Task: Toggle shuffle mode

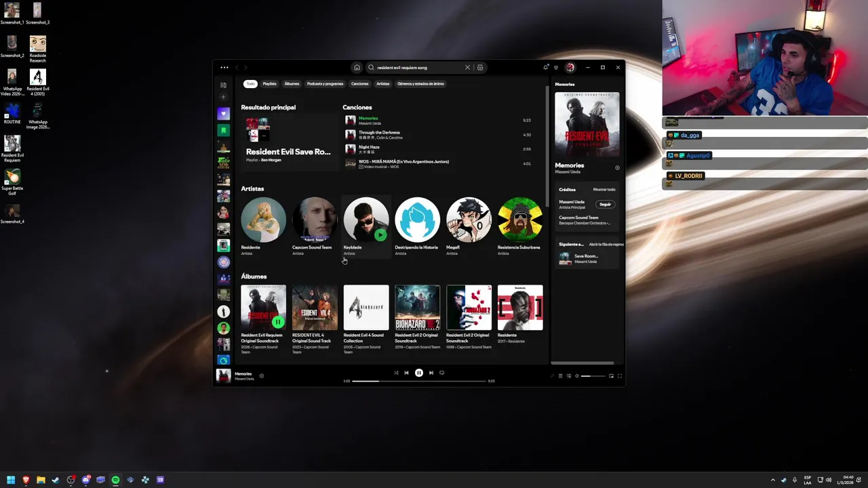Action: (x=396, y=373)
